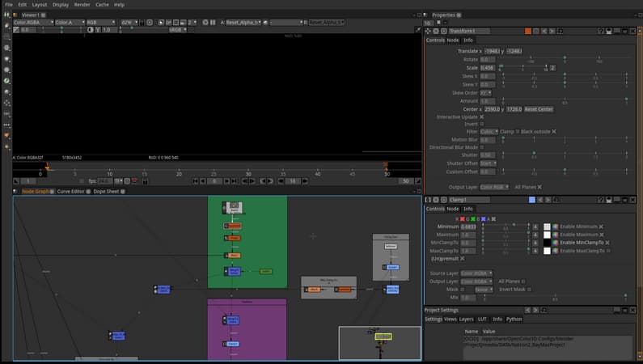This screenshot has width=643, height=364.
Task: Click the green icon in left toolbar
Action: click(6, 81)
